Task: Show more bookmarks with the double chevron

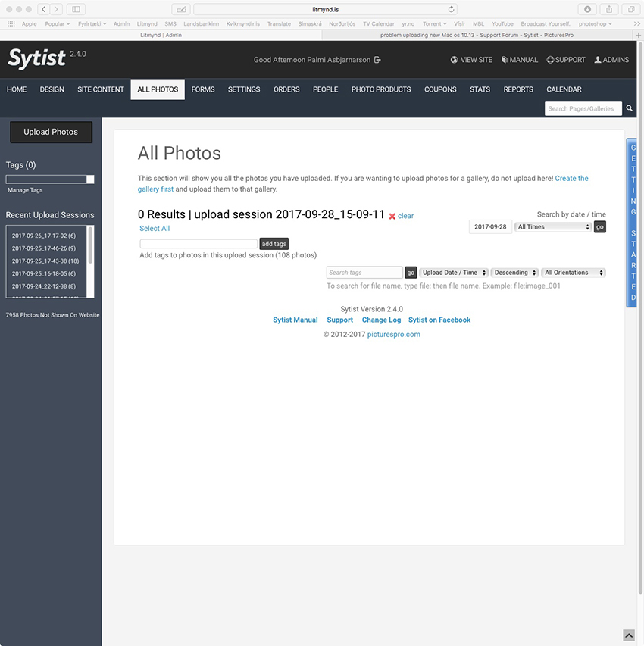Action: (637, 24)
